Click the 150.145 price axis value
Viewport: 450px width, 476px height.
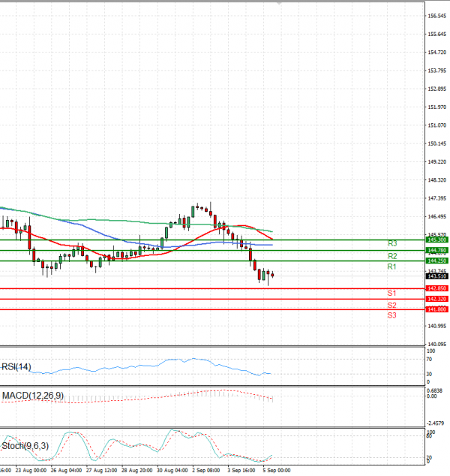coord(437,143)
